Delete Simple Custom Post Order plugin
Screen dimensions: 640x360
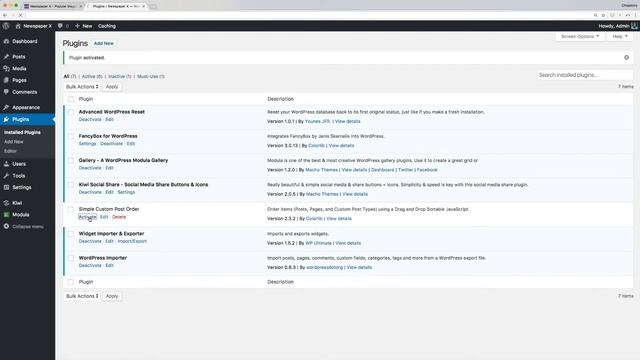click(x=119, y=217)
